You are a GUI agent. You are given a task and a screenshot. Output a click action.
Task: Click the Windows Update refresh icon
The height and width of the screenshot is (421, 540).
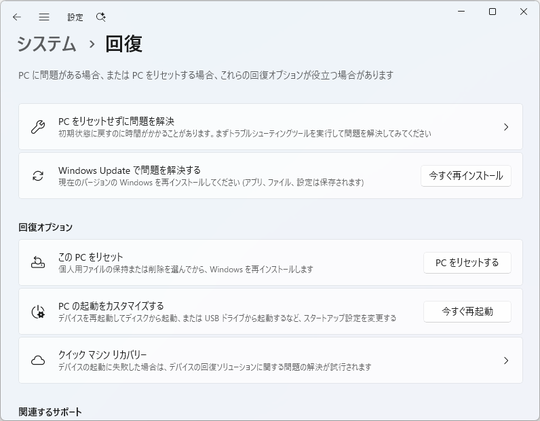(38, 176)
